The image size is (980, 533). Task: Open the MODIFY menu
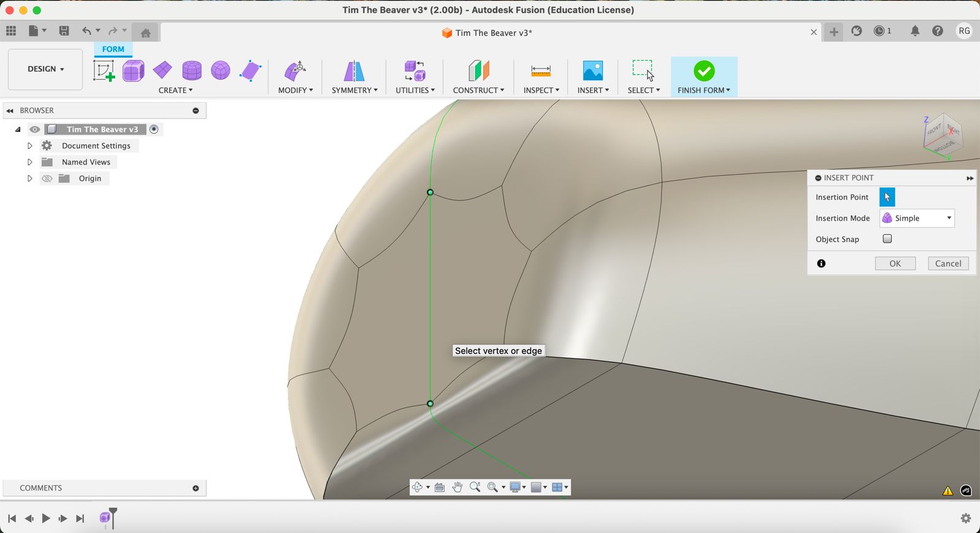pyautogui.click(x=295, y=90)
